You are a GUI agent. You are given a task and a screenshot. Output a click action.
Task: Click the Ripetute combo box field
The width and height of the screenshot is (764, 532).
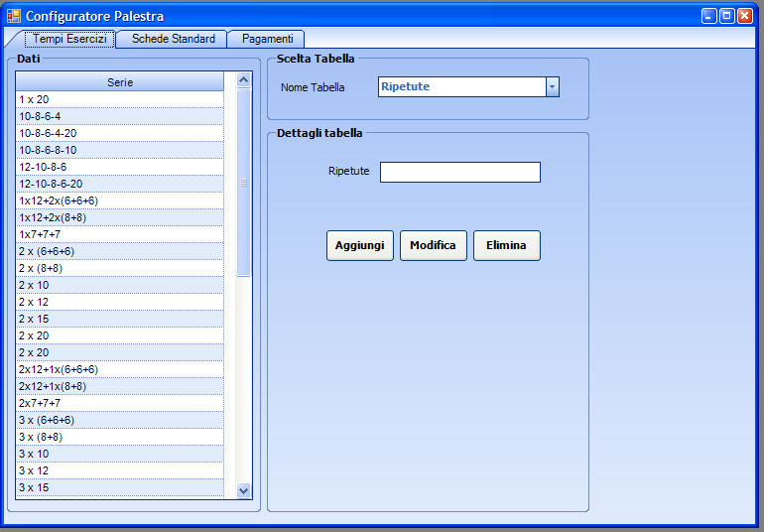[x=461, y=87]
